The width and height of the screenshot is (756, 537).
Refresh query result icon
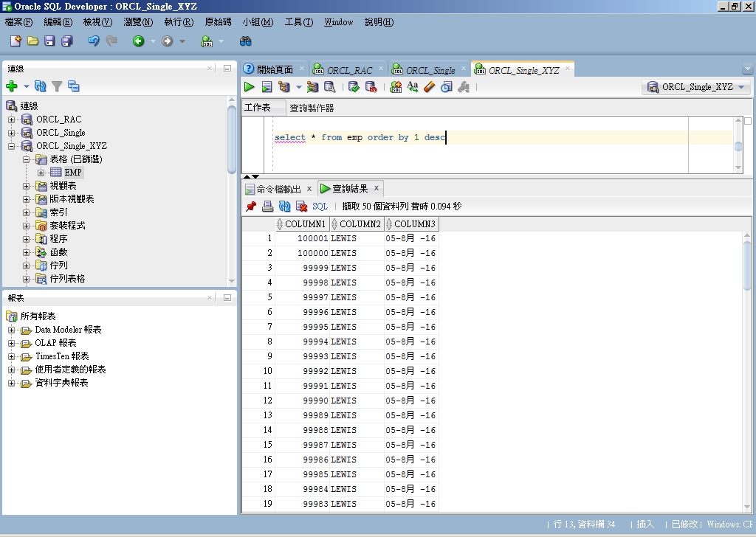coord(284,206)
